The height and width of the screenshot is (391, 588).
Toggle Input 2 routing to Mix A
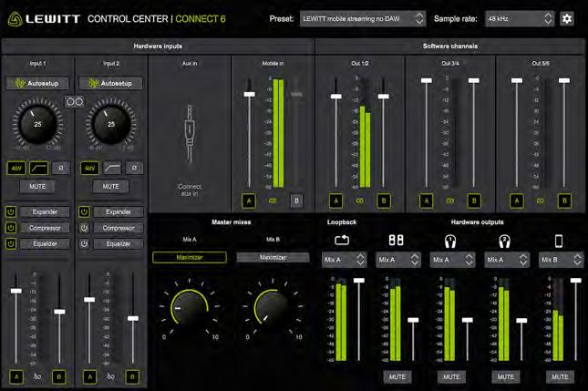pyautogui.click(x=89, y=376)
